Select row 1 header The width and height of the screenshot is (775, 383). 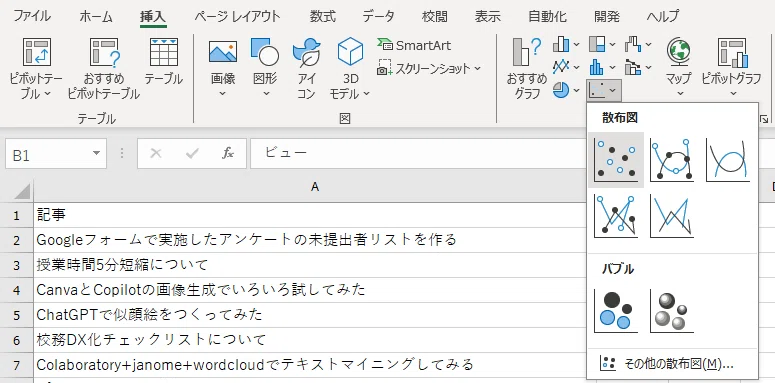tap(17, 215)
